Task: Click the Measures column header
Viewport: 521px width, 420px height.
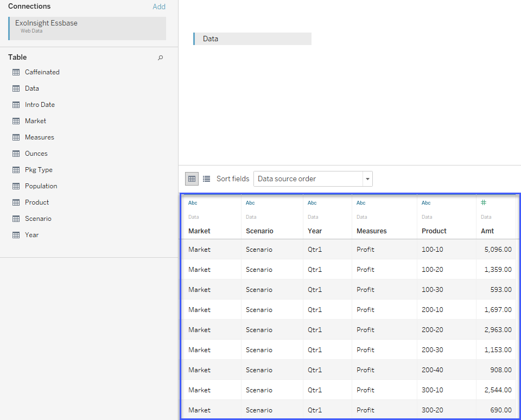Action: pos(371,231)
